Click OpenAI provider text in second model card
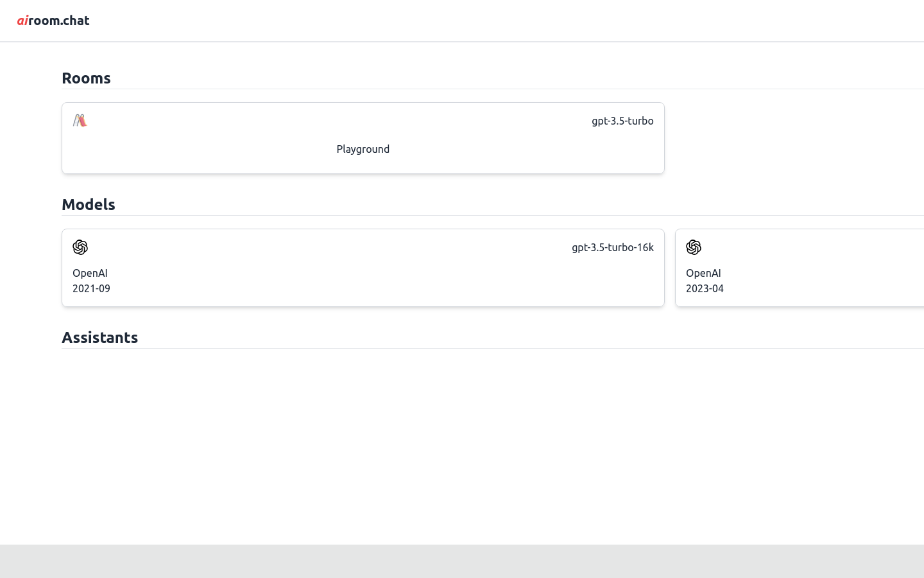The height and width of the screenshot is (578, 924). (x=703, y=273)
